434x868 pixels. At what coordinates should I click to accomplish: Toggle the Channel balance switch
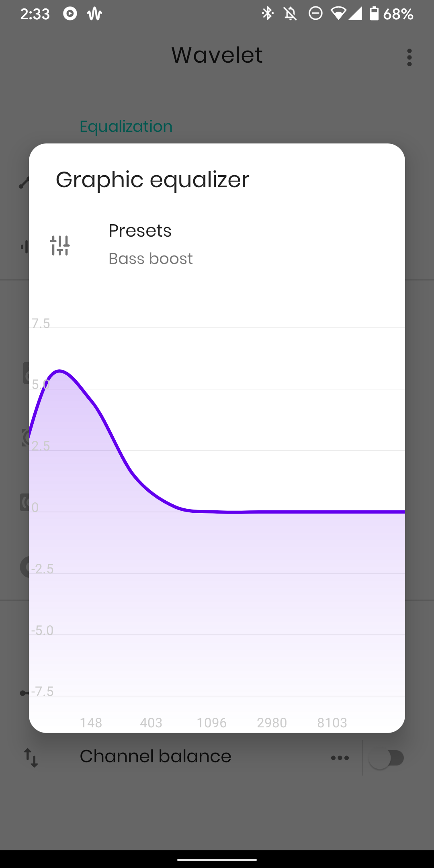386,758
